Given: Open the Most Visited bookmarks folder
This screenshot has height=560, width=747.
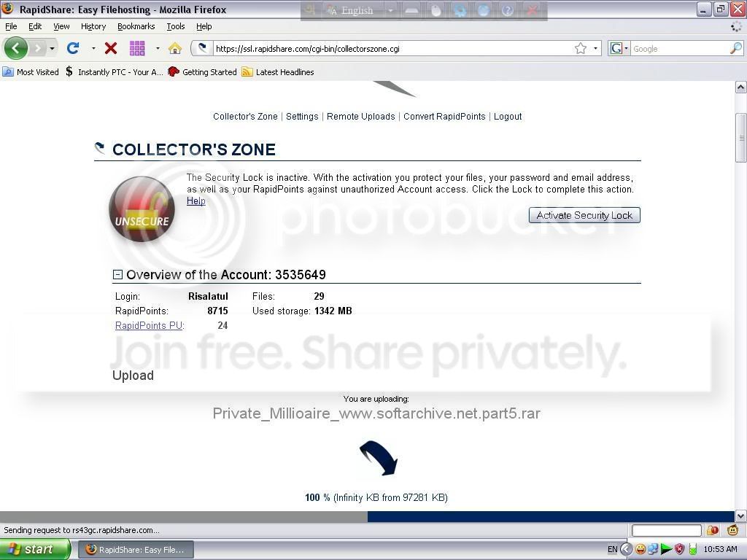Looking at the screenshot, I should (x=31, y=72).
